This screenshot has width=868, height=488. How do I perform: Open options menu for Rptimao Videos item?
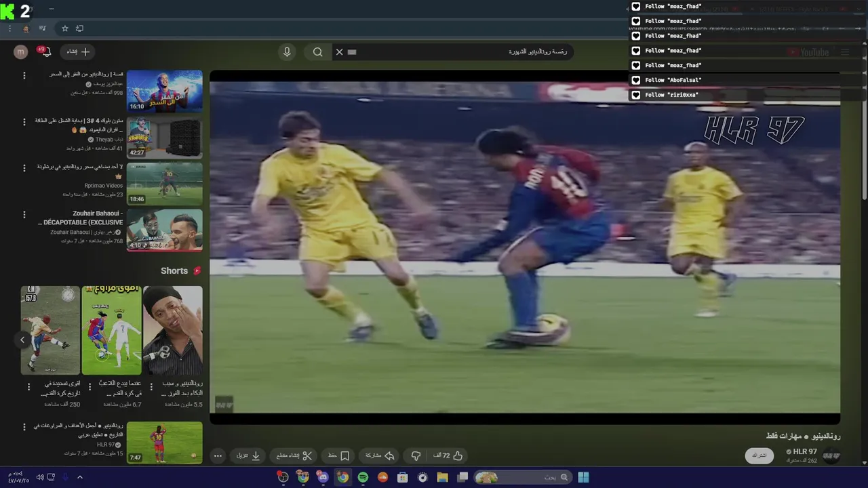[x=24, y=168]
